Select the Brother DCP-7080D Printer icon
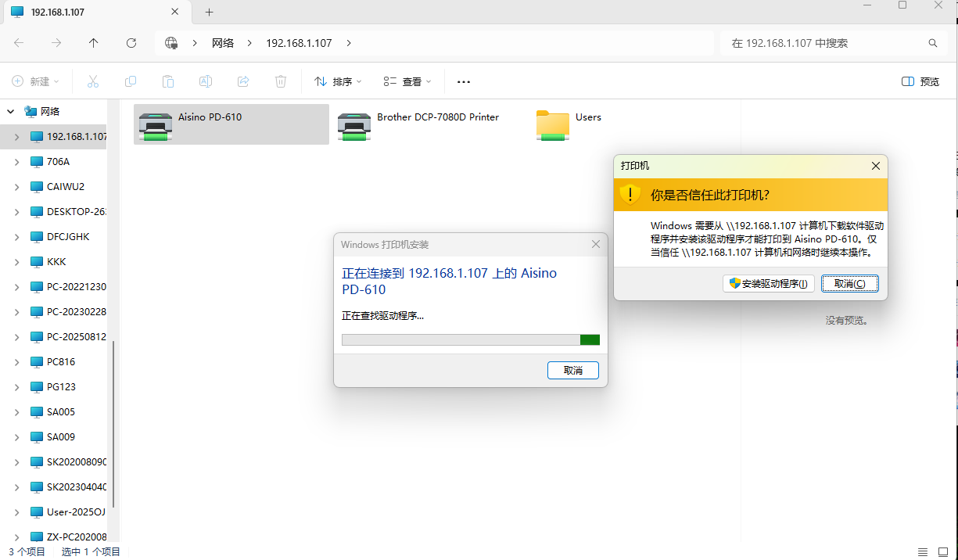958x560 pixels. click(354, 125)
